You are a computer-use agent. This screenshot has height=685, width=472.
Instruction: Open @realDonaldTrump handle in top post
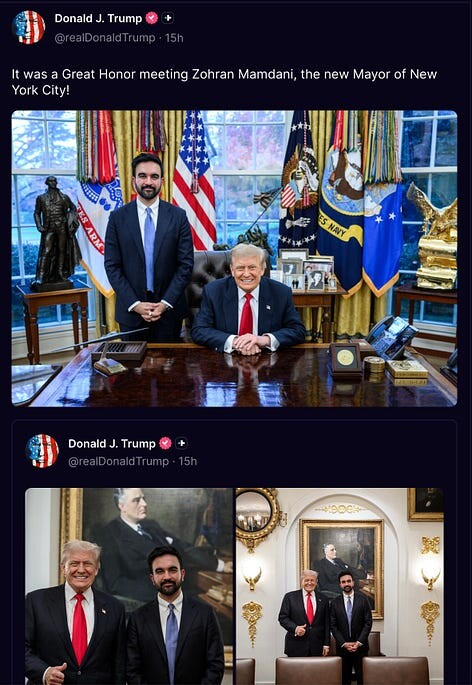pyautogui.click(x=105, y=38)
